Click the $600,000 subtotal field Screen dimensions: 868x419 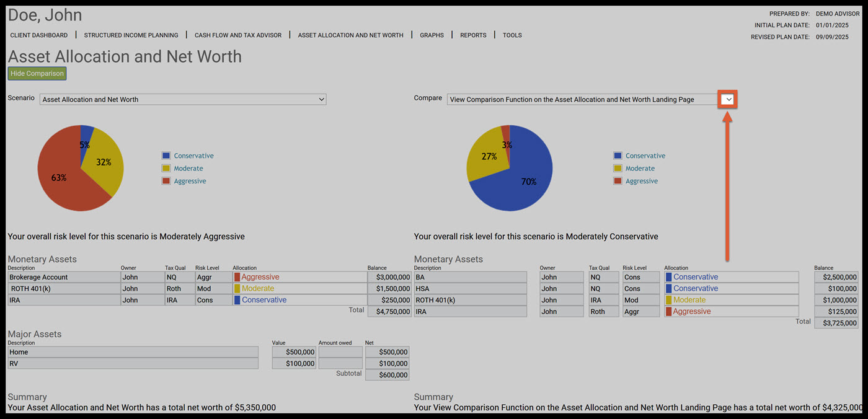coord(387,375)
